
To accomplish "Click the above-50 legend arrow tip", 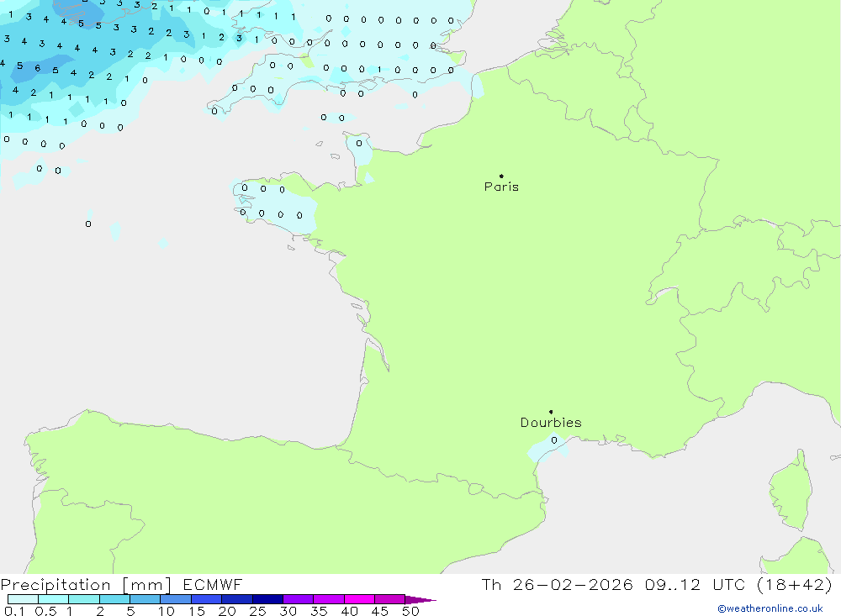I will click(x=420, y=600).
